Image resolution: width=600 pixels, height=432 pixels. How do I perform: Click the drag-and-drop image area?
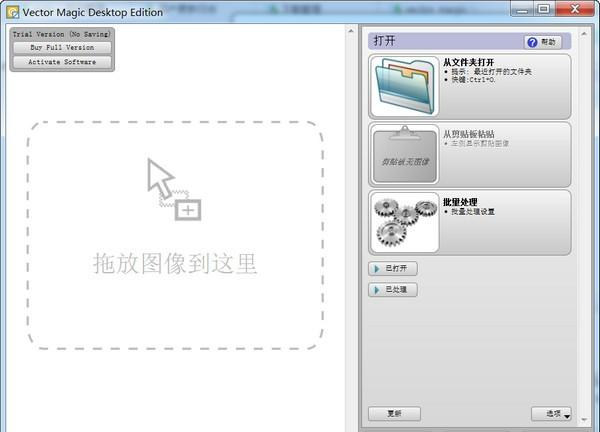175,235
